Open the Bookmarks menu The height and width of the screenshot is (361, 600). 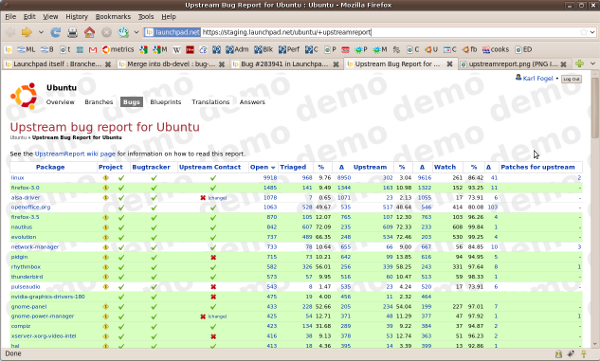[113, 16]
